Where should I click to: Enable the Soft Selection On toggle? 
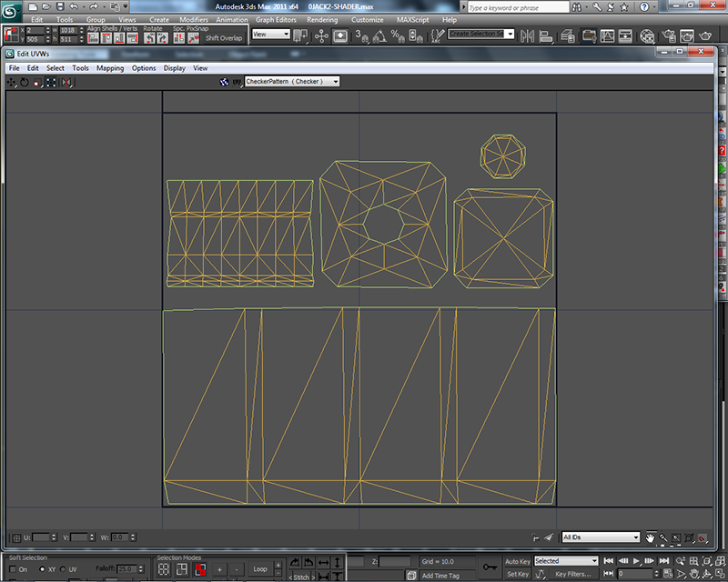[x=11, y=569]
